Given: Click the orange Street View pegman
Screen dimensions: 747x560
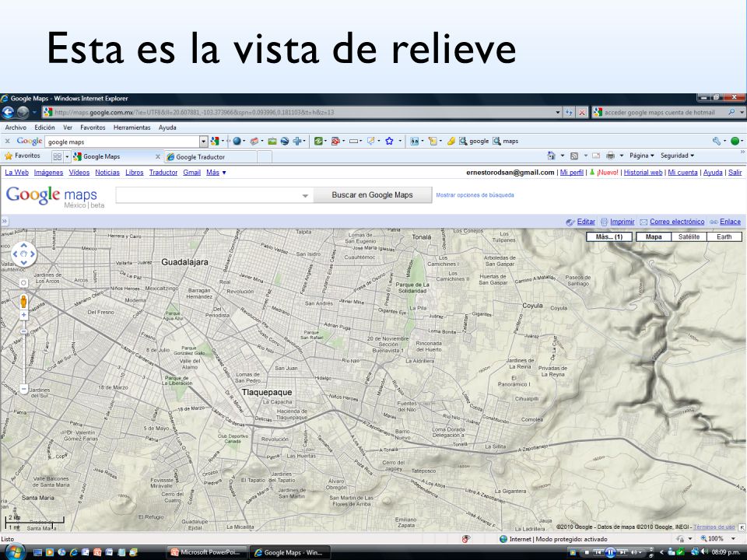Looking at the screenshot, I should (x=23, y=301).
